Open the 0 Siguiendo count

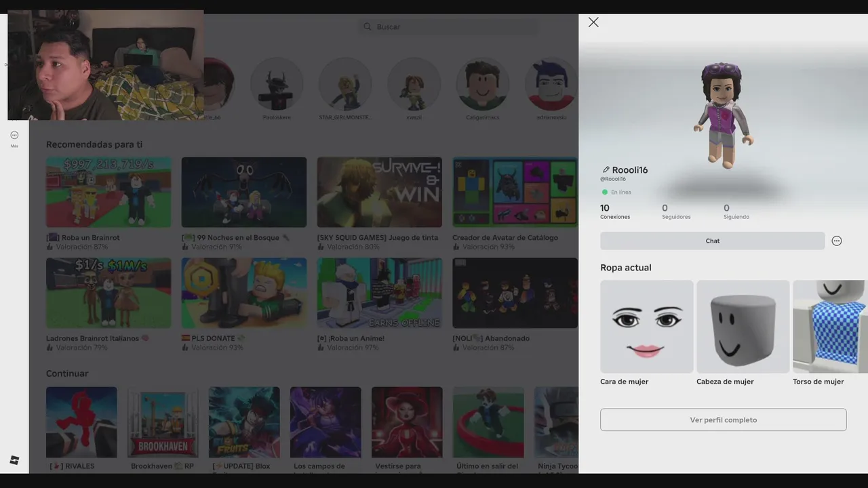[x=736, y=211]
